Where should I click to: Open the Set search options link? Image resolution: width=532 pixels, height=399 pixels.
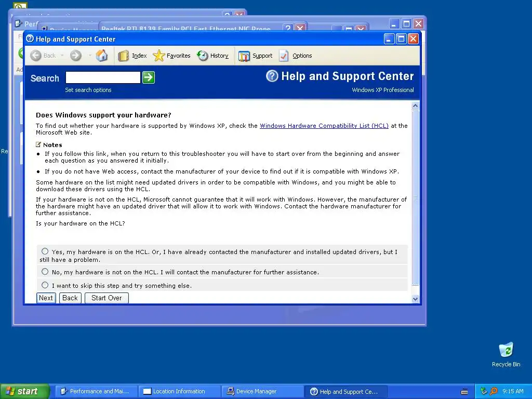click(88, 90)
